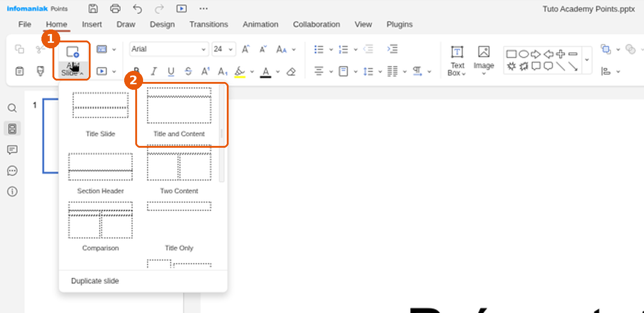Viewport: 644px width, 313px height.
Task: Toggle Subscript formatting
Action: coord(223,71)
